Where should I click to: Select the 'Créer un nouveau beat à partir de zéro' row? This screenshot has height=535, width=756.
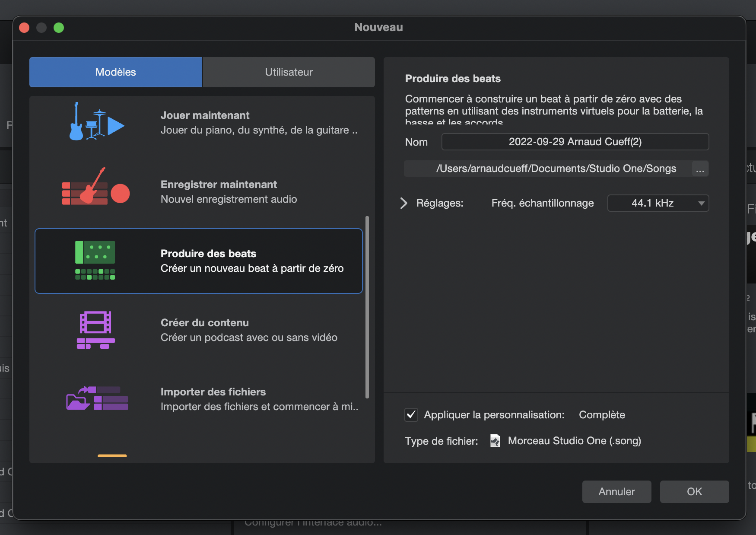(x=199, y=261)
